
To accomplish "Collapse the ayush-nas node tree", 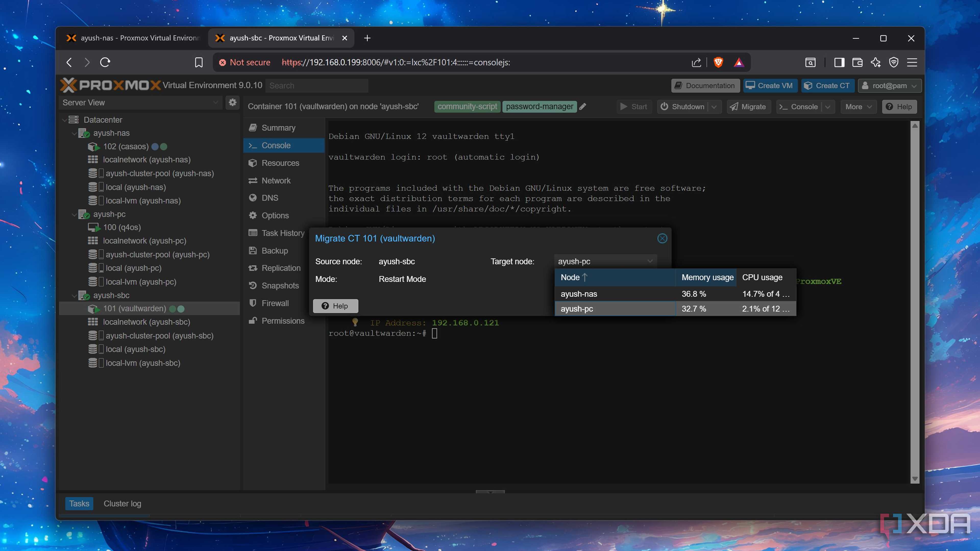I will 74,133.
